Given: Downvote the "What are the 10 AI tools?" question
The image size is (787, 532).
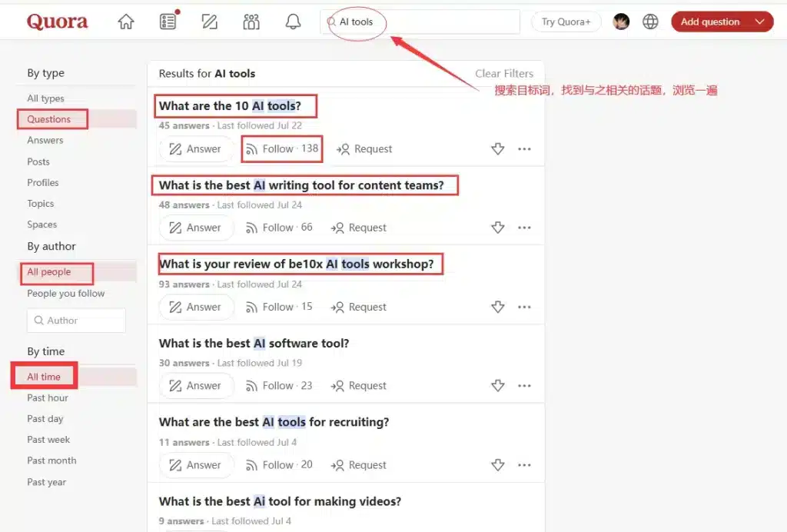Looking at the screenshot, I should [x=497, y=149].
